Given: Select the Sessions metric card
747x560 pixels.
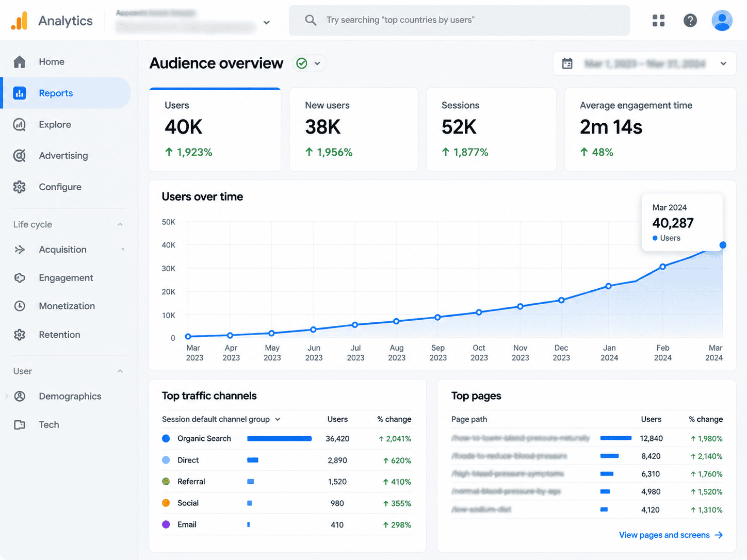Looking at the screenshot, I should (491, 129).
